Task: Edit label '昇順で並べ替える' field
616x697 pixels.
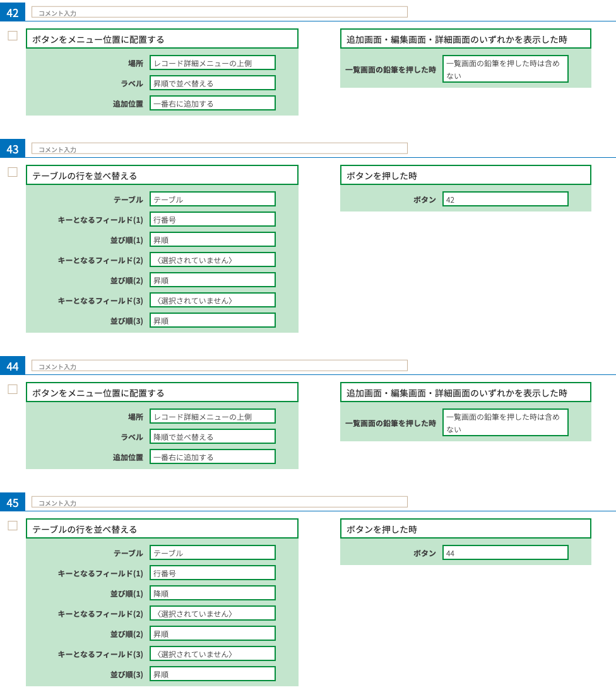Action: click(213, 83)
